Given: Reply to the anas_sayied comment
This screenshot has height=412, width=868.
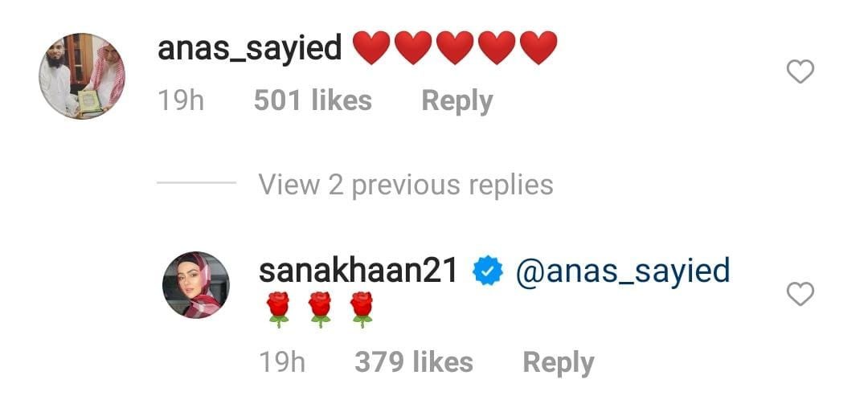Looking at the screenshot, I should [457, 101].
